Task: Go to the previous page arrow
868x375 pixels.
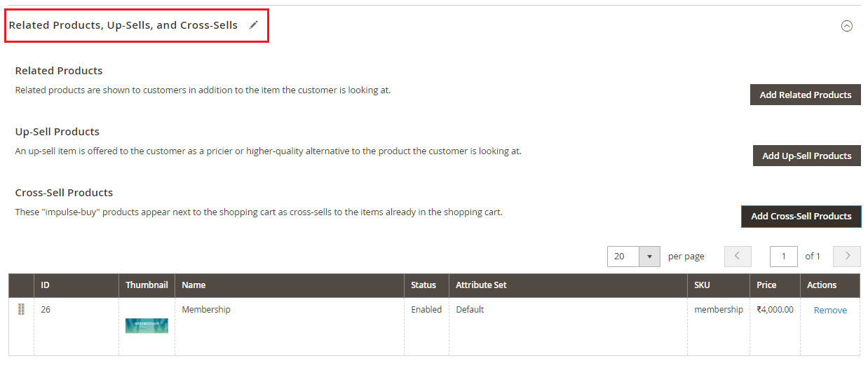Action: [738, 257]
